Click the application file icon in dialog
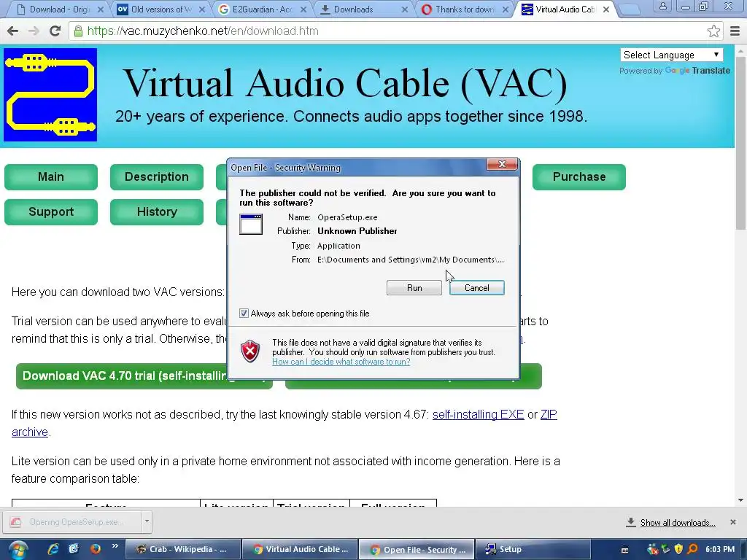The height and width of the screenshot is (560, 747). [x=251, y=225]
